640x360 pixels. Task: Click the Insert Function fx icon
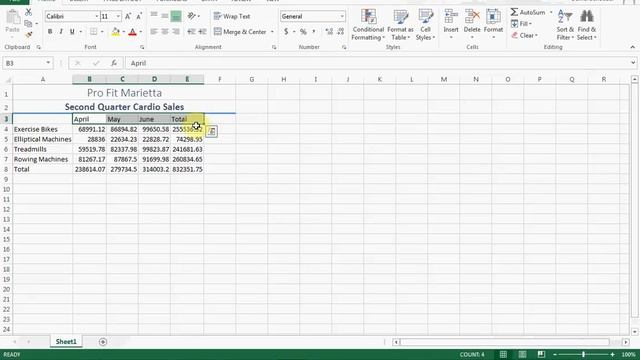(x=113, y=63)
